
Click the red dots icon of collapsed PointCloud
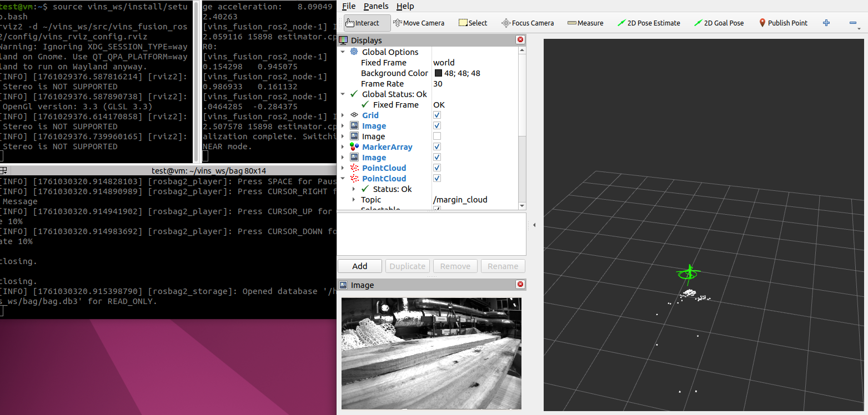click(354, 168)
